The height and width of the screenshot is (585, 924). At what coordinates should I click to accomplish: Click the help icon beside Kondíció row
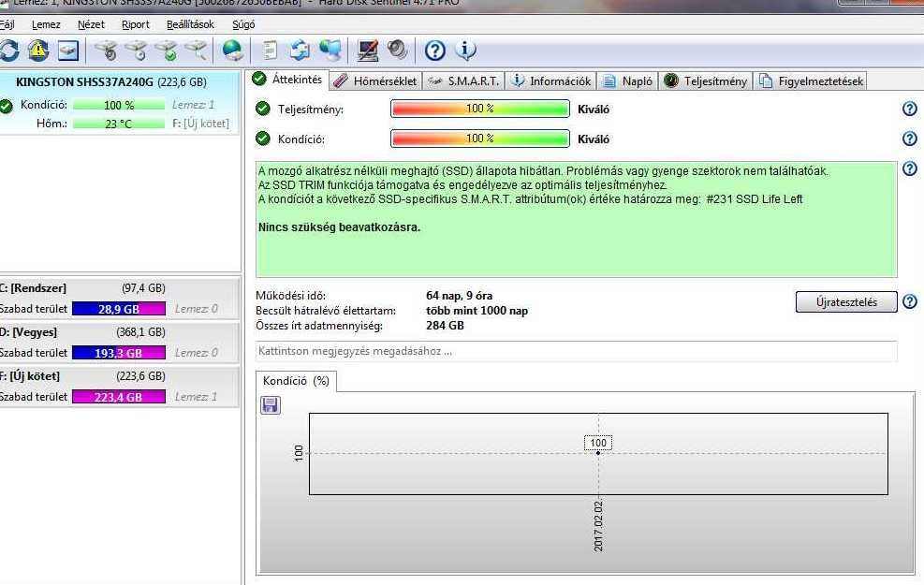[x=909, y=139]
